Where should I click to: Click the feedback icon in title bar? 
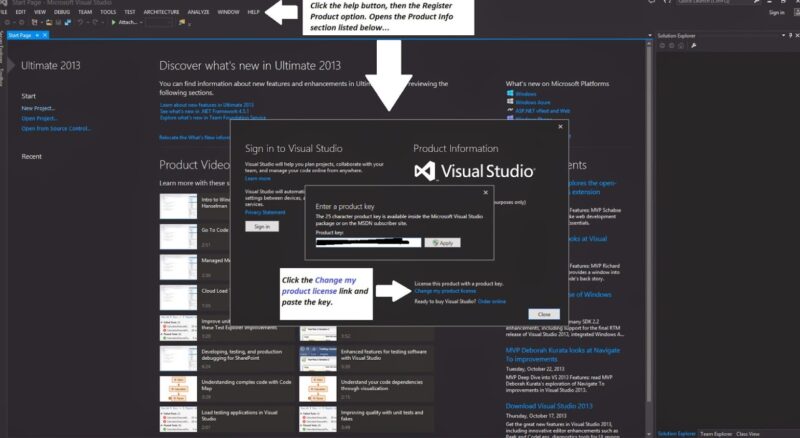(x=652, y=2)
